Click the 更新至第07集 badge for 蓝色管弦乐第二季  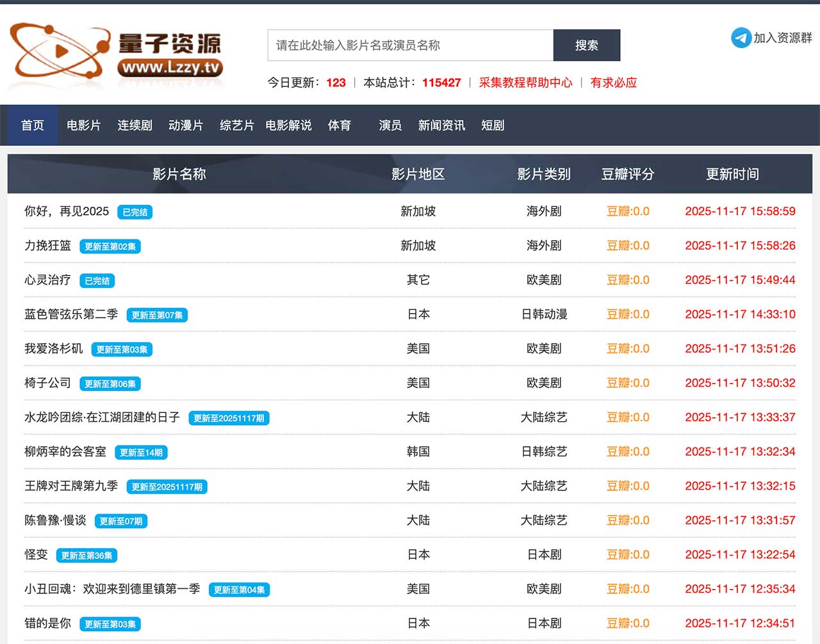coord(157,315)
